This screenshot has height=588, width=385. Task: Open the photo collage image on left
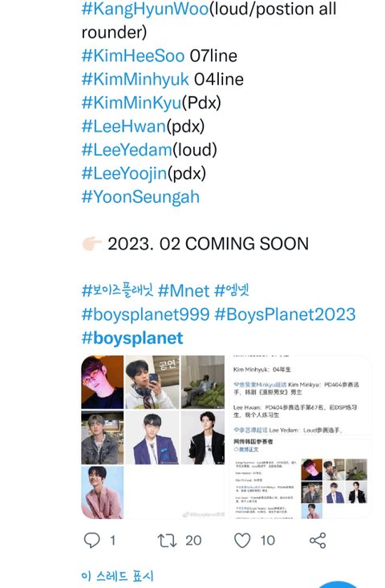(x=153, y=437)
